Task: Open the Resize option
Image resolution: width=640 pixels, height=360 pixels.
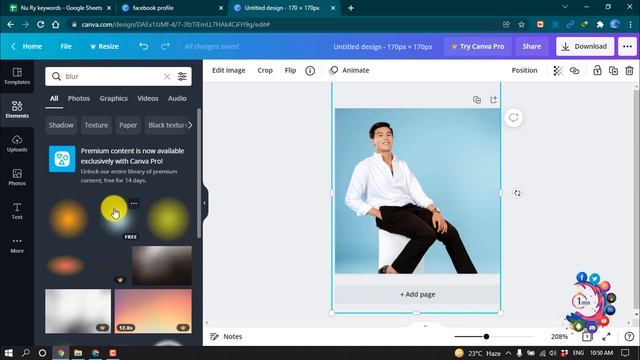Action: pos(104,47)
